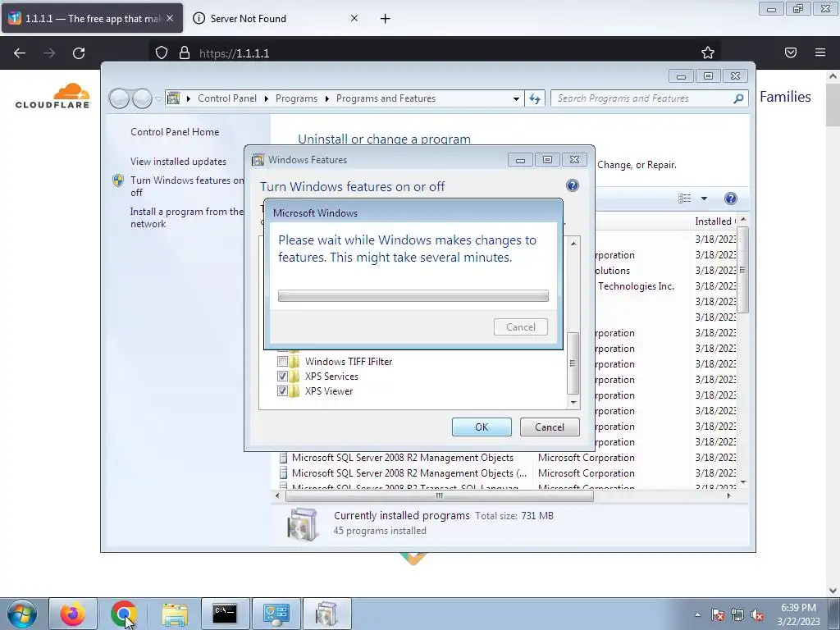Open Firefox hamburger application menu
840x630 pixels.
click(x=820, y=52)
